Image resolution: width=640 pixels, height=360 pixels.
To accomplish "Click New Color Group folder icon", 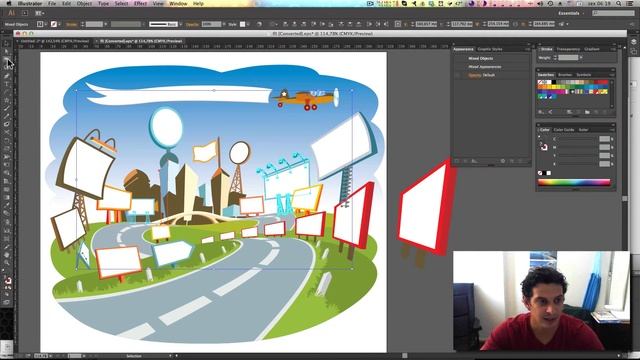I will click(587, 112).
